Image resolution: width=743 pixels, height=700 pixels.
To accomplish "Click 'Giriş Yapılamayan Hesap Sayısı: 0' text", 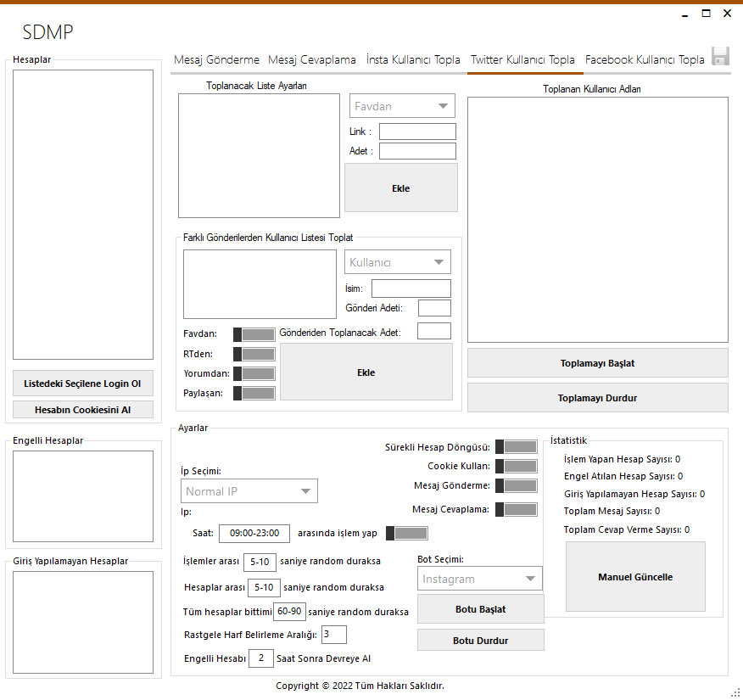I will [x=634, y=494].
